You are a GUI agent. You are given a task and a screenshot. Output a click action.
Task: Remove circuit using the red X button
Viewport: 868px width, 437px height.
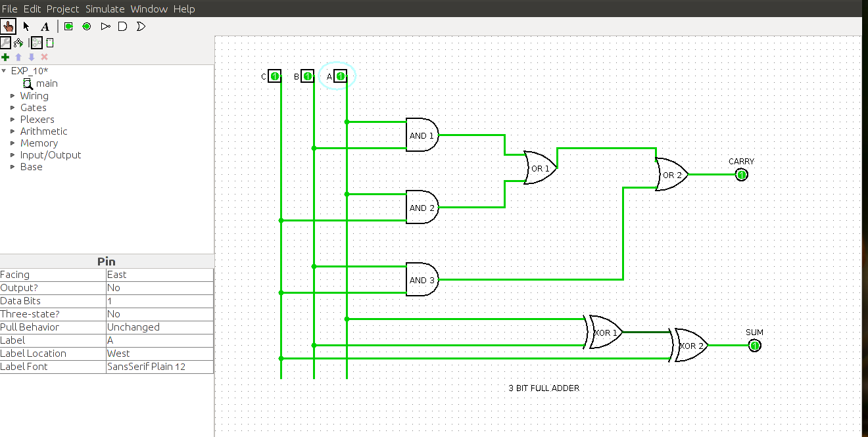[44, 57]
